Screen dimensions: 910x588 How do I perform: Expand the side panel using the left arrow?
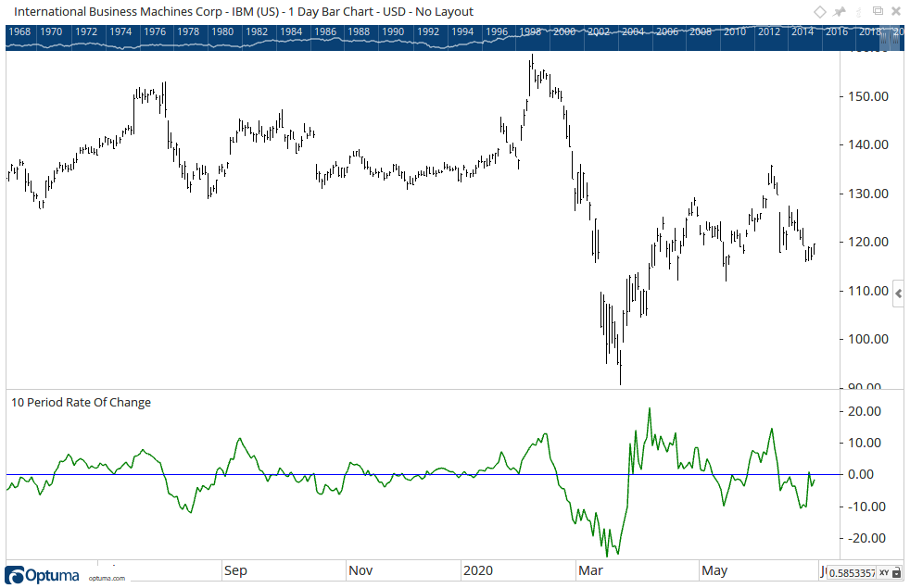899,294
